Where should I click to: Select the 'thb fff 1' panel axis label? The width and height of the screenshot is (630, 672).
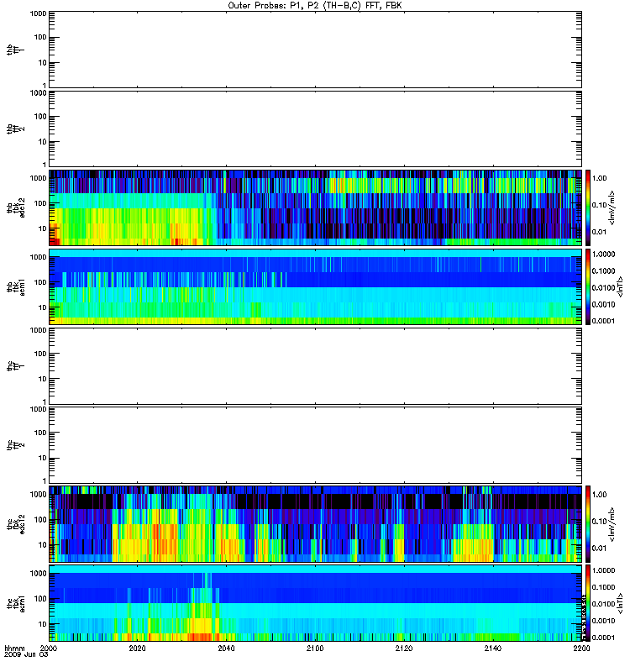(15, 50)
